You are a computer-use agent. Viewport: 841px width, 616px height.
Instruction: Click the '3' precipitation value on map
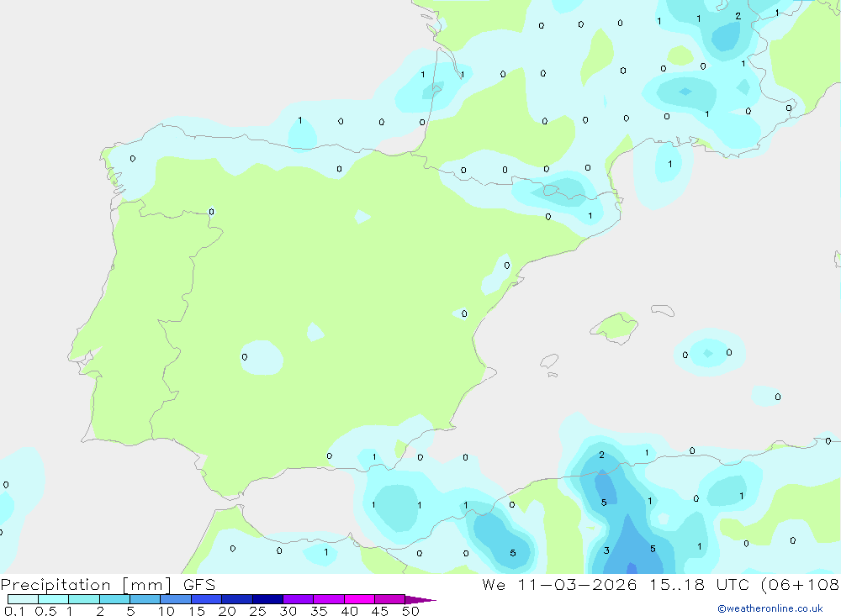[x=606, y=550]
